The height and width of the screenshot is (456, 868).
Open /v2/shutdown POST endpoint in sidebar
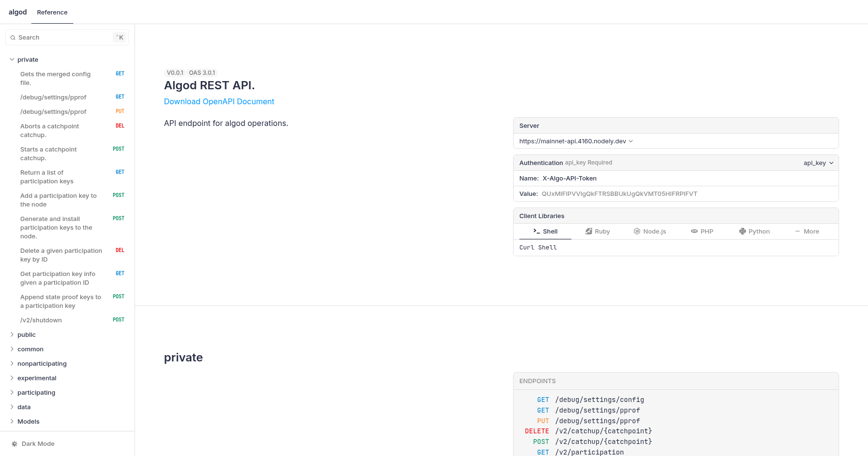coord(41,320)
